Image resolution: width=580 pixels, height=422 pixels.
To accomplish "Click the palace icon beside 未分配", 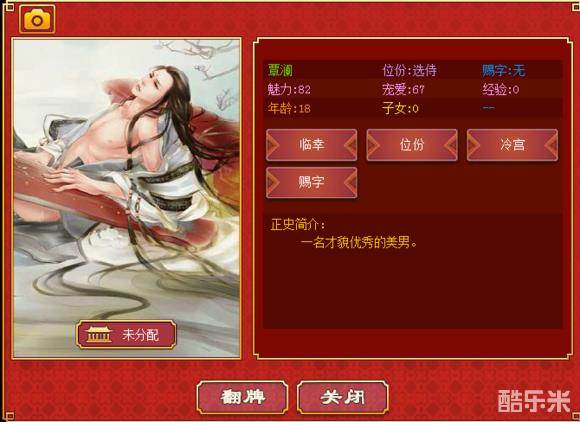I will 99,335.
